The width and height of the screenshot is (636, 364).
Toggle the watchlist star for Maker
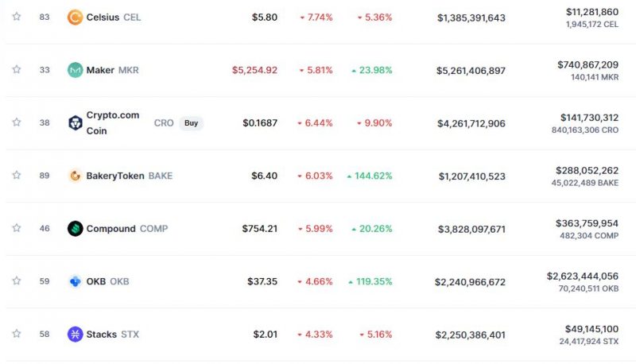pos(16,69)
